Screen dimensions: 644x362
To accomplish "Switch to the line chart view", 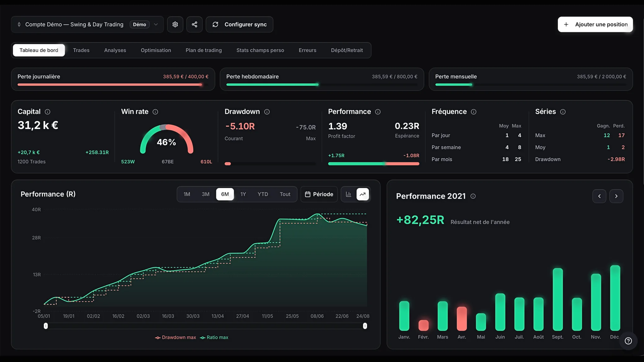I will pyautogui.click(x=363, y=194).
